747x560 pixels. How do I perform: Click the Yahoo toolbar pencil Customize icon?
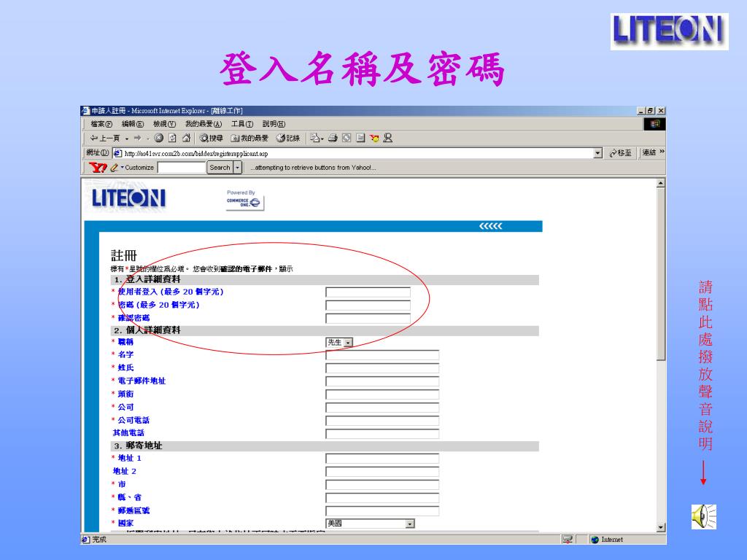[114, 168]
